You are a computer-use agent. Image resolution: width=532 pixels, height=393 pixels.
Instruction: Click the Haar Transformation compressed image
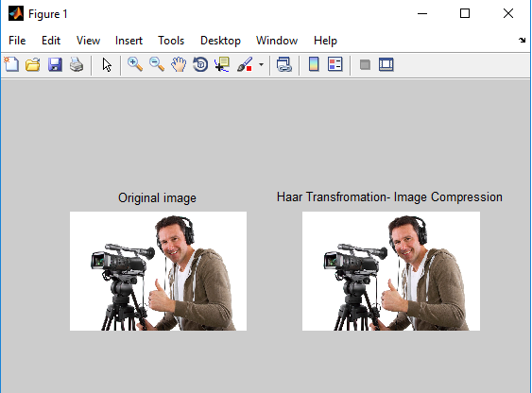coord(391,271)
